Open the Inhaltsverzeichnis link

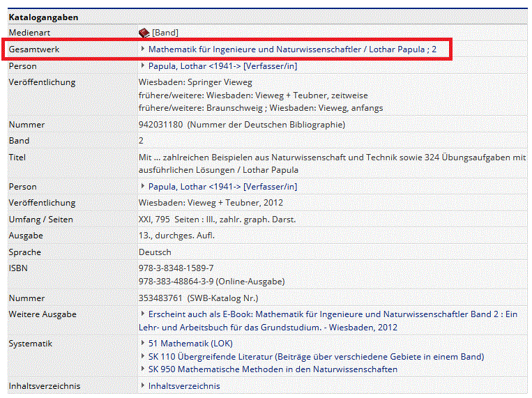[x=184, y=386]
